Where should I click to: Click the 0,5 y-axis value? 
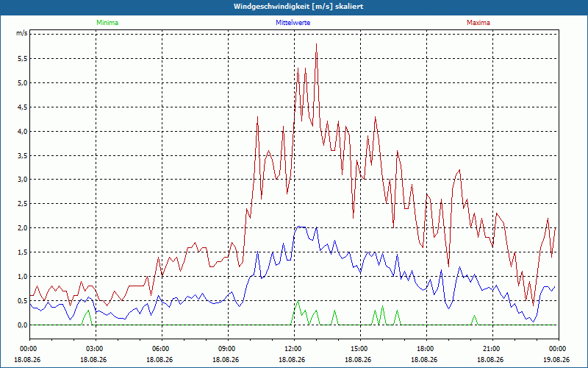click(x=23, y=301)
